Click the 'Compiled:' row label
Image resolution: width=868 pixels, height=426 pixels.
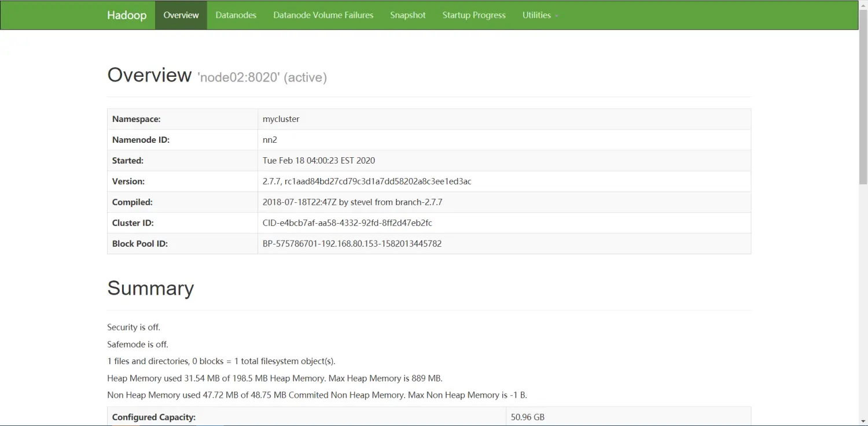point(133,202)
